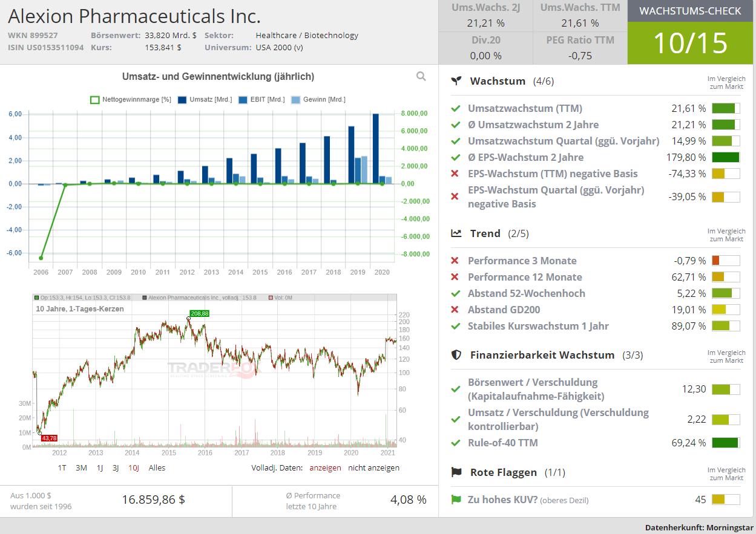This screenshot has width=756, height=534.
Task: Select the 10J price chart range
Action: 134,467
